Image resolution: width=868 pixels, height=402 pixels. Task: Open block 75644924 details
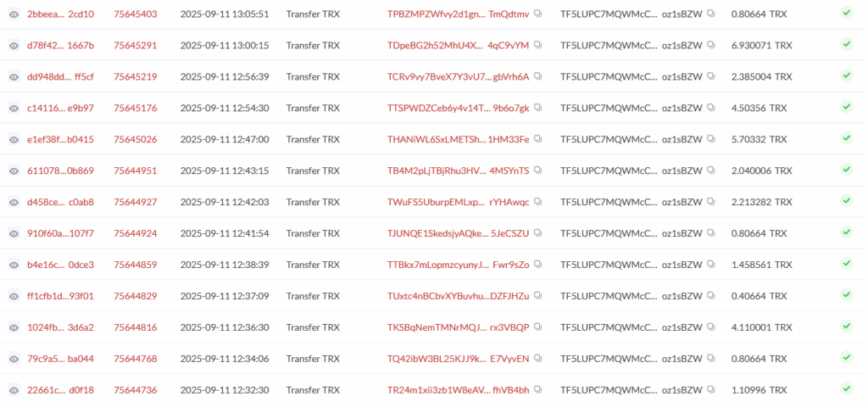click(x=136, y=233)
